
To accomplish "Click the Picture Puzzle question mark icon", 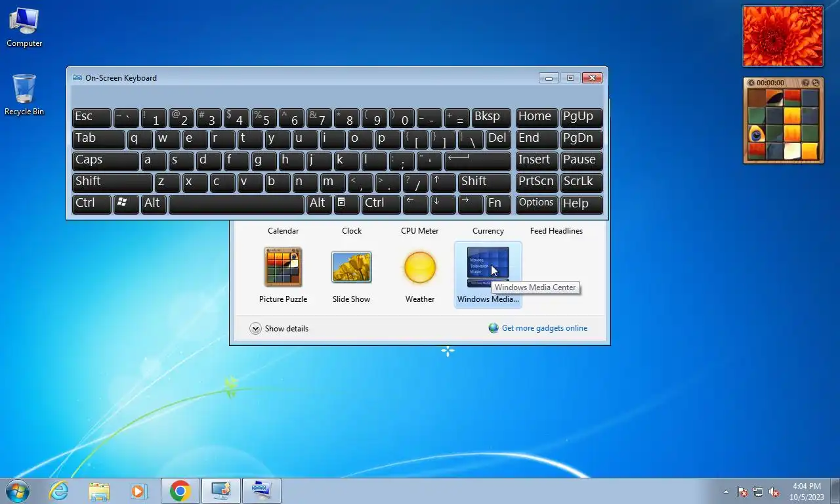I will coord(806,83).
